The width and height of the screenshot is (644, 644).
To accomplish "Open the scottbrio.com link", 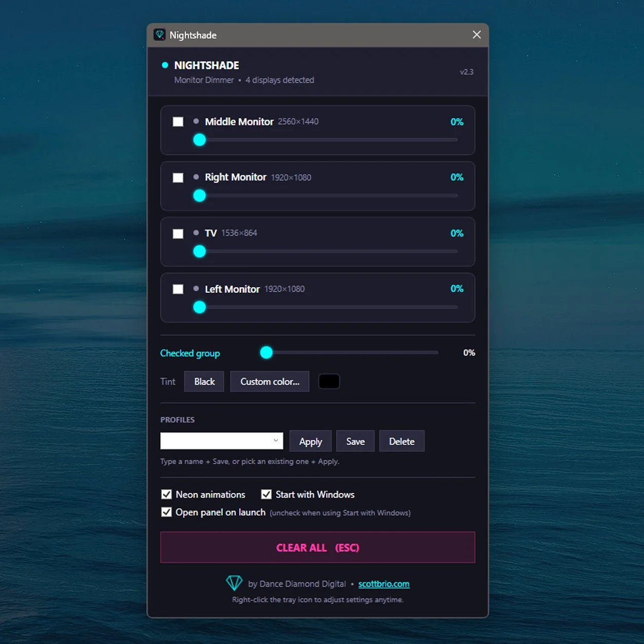I will pyautogui.click(x=384, y=584).
